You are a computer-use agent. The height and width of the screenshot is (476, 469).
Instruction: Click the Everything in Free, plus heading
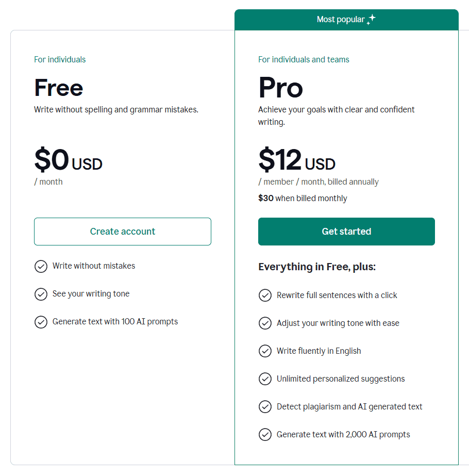click(x=317, y=267)
